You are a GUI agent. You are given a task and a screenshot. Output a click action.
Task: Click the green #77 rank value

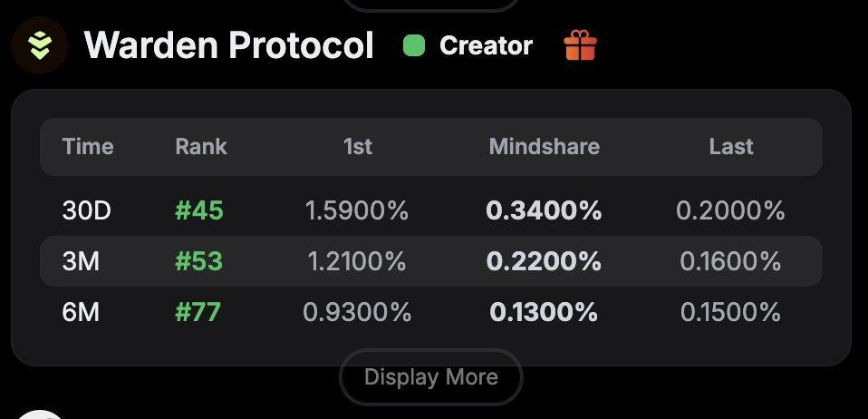pos(198,313)
